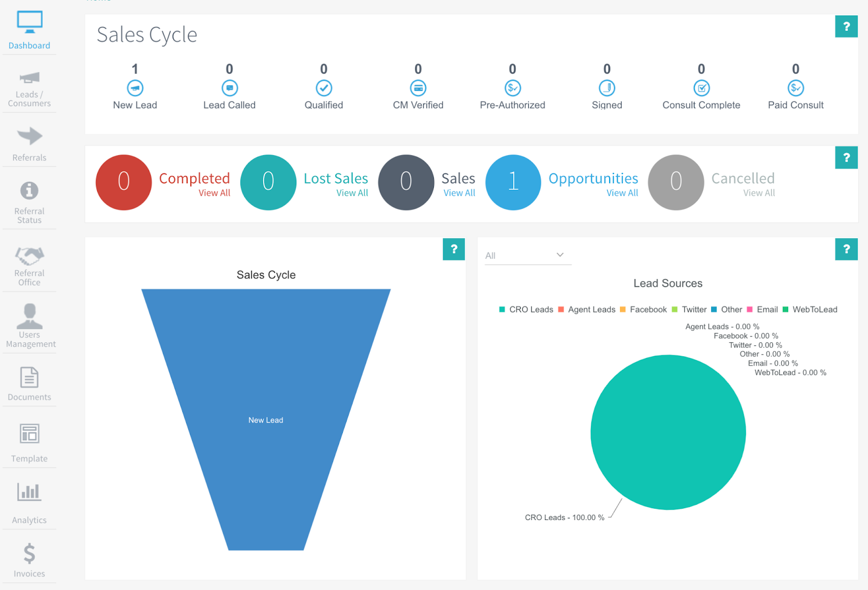Image resolution: width=868 pixels, height=590 pixels.
Task: Toggle Facebook legend swatch
Action: pos(623,310)
